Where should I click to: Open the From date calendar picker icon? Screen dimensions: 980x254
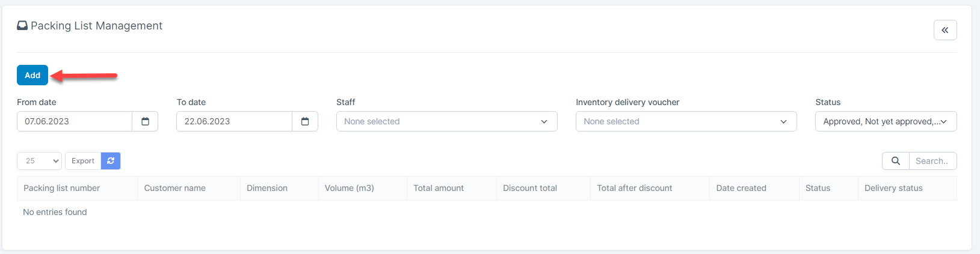point(145,121)
